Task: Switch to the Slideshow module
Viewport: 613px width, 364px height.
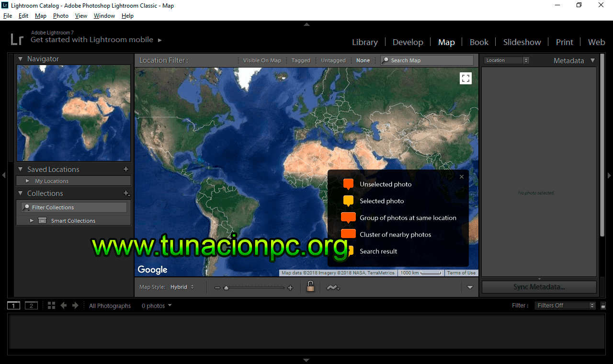Action: tap(522, 42)
